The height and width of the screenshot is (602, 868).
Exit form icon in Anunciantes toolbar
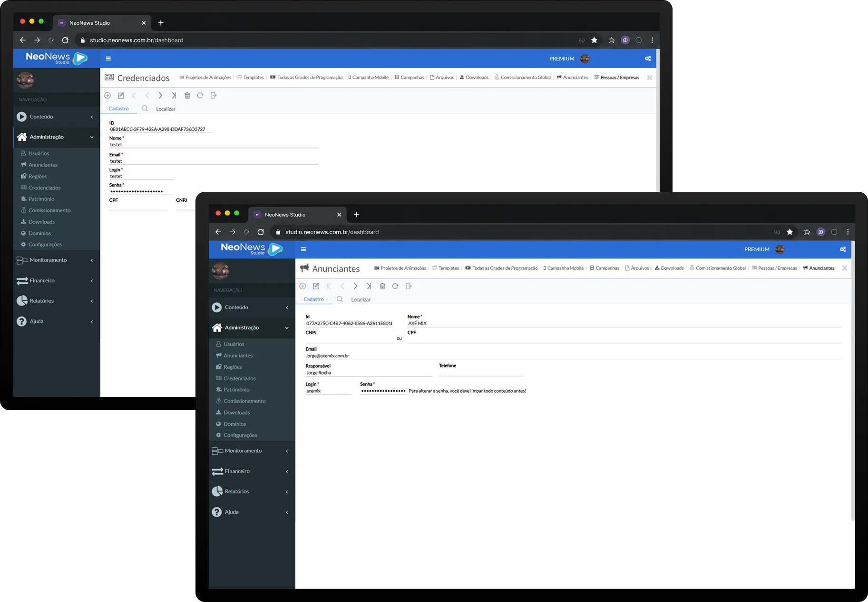coord(409,286)
